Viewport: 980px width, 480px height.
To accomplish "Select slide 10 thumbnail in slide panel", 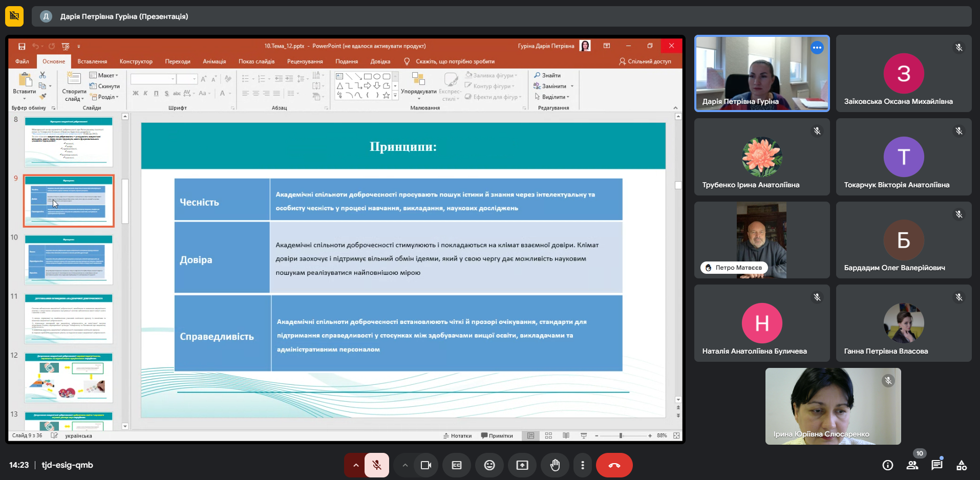I will [69, 259].
